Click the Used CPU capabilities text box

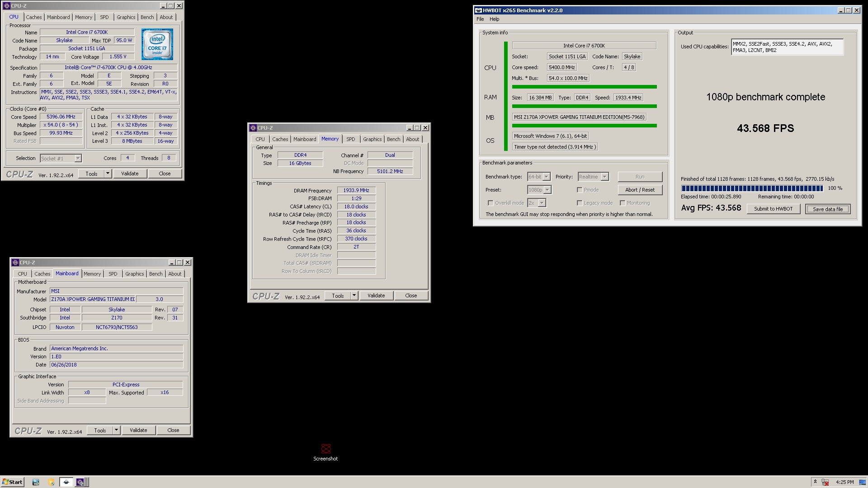(x=787, y=47)
